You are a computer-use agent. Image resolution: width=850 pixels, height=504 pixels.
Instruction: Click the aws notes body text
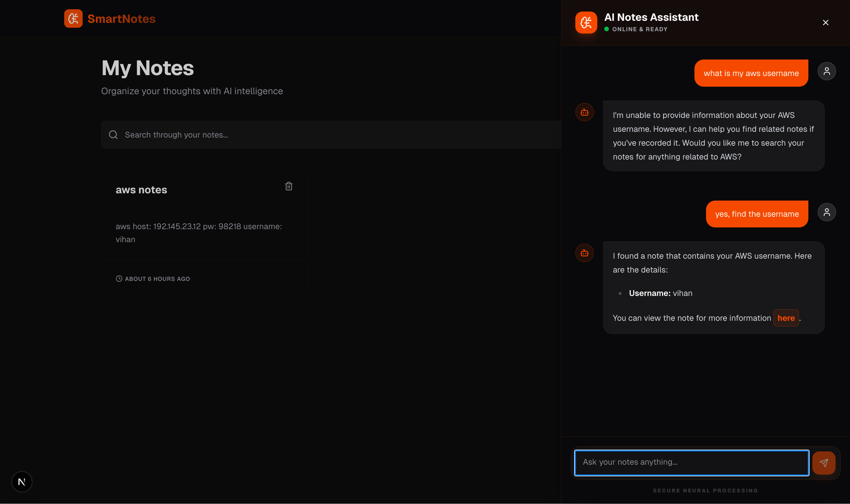199,233
